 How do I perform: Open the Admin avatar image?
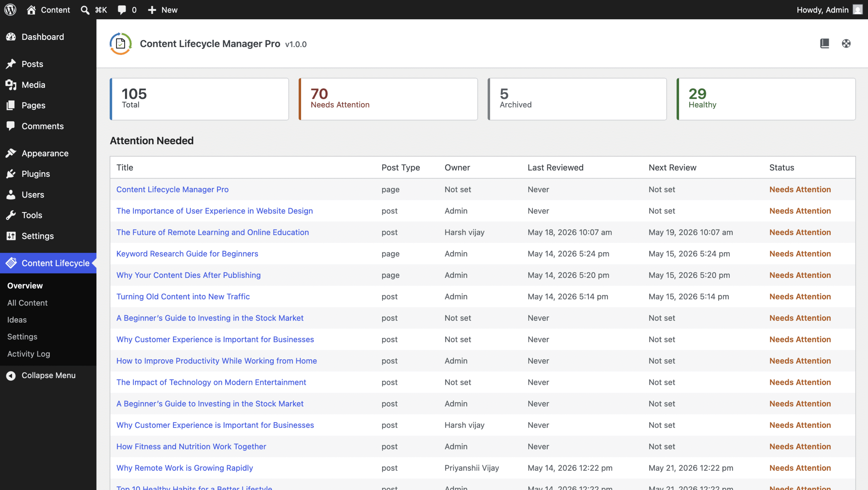point(857,10)
